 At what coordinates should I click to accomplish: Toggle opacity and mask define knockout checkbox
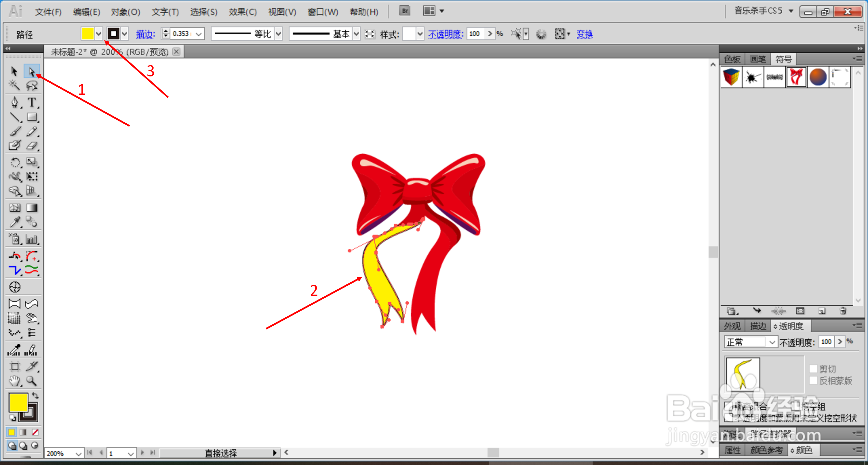[x=729, y=418]
